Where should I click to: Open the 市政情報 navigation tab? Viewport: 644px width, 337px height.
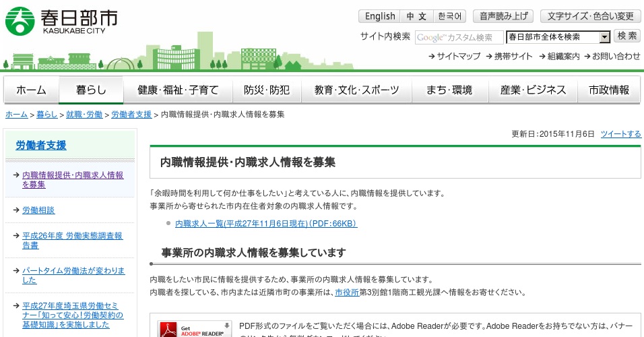coord(608,90)
